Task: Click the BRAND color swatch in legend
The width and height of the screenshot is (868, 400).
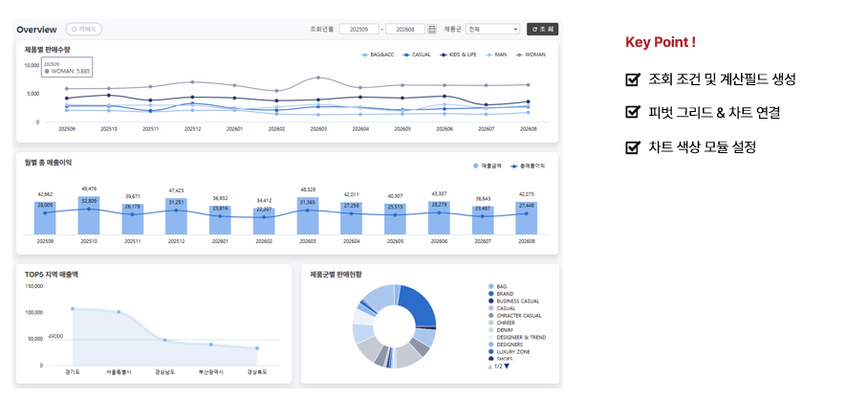Action: coord(491,294)
